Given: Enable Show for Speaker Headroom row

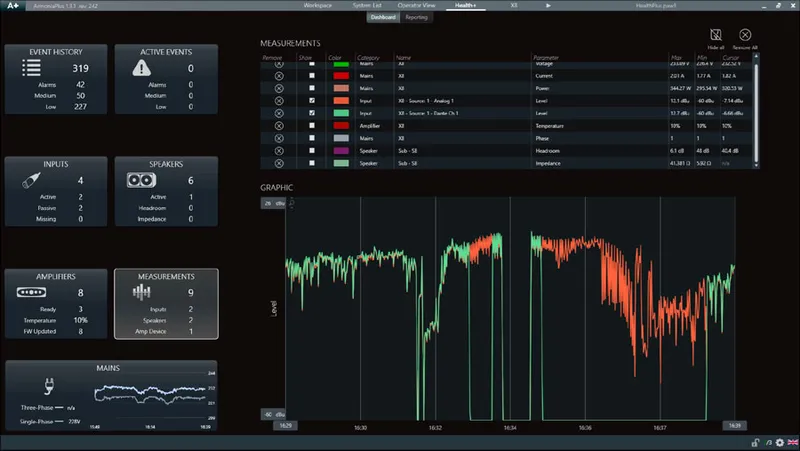Looking at the screenshot, I should click(312, 151).
